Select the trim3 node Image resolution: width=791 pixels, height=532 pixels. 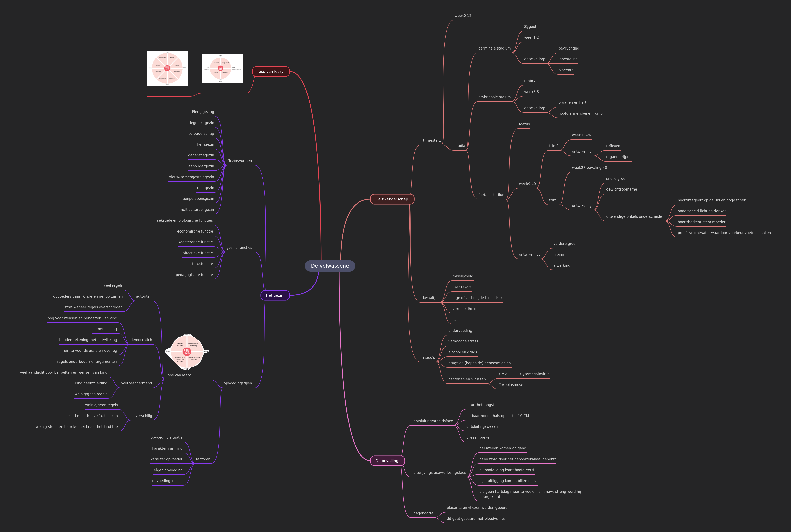(x=554, y=200)
